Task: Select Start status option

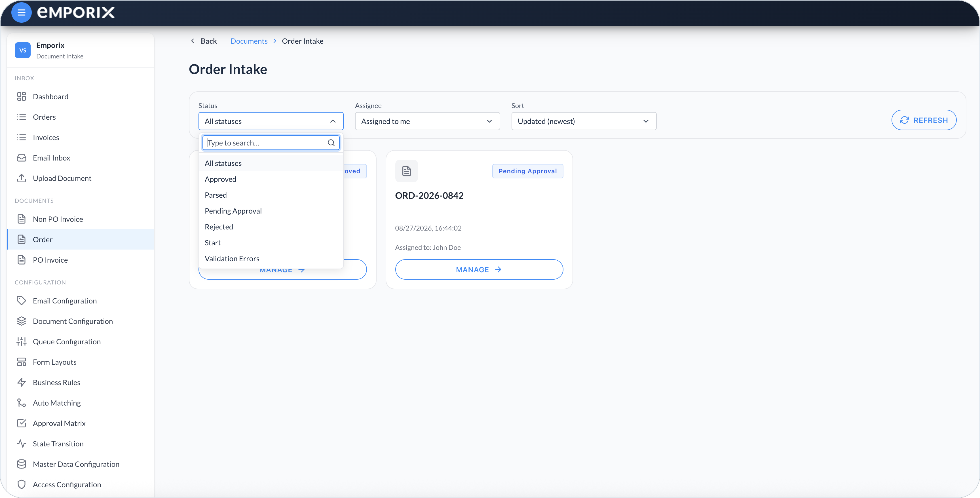Action: (x=271, y=243)
